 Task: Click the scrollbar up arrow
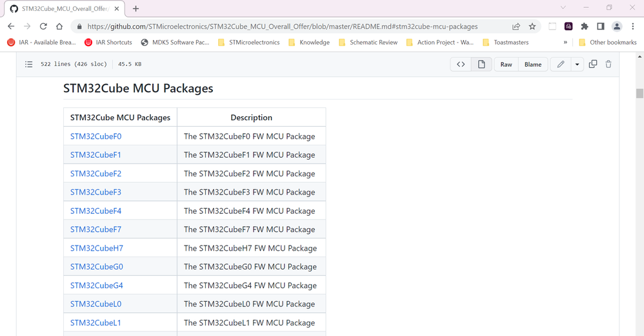(x=639, y=57)
